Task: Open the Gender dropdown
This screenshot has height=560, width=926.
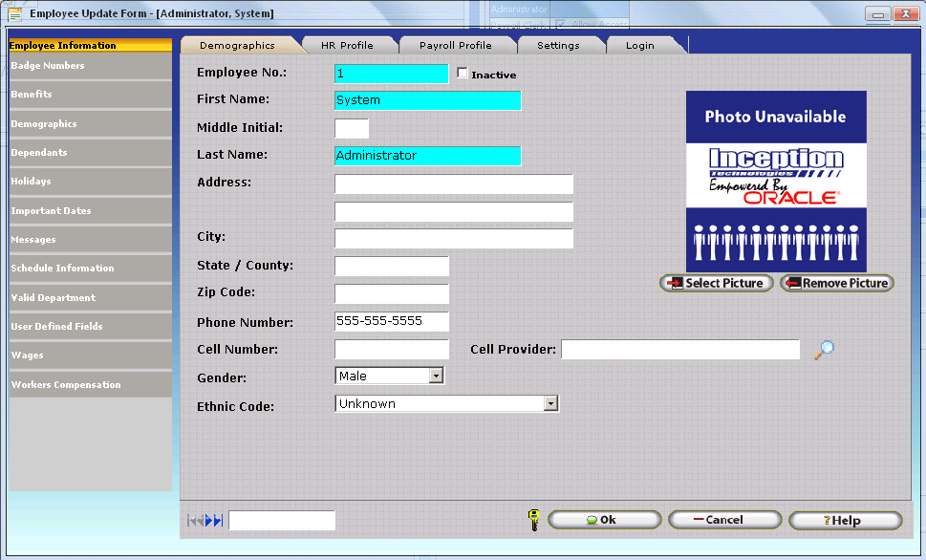Action: pyautogui.click(x=436, y=377)
